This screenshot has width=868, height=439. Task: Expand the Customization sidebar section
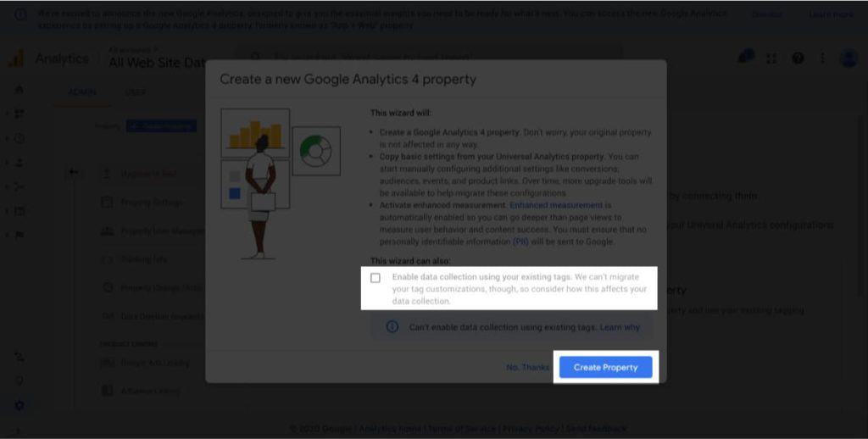(x=19, y=114)
